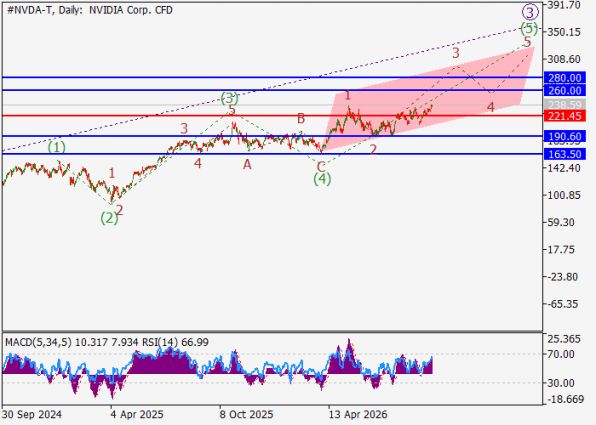Select the blue 163.50 price level label
The width and height of the screenshot is (596, 425).
pos(564,154)
